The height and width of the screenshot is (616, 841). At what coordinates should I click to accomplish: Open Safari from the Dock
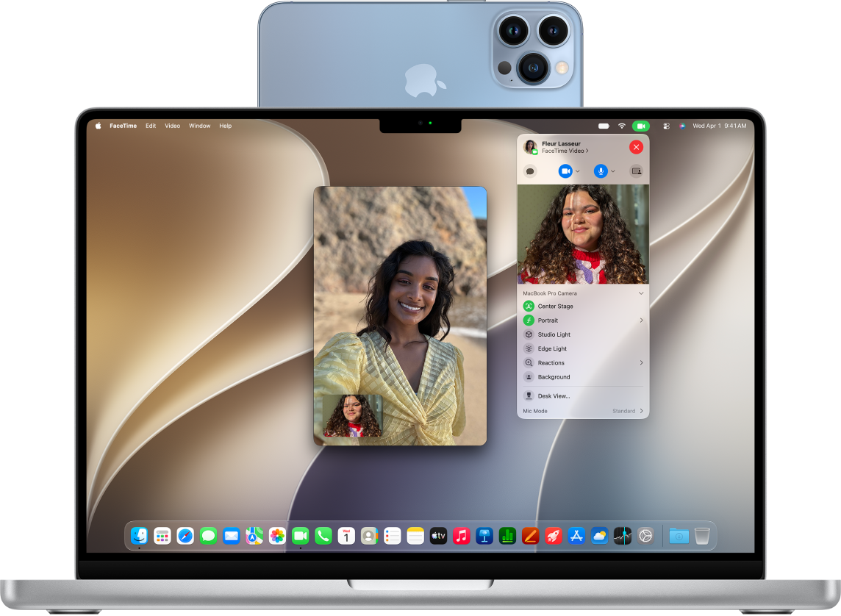(185, 536)
